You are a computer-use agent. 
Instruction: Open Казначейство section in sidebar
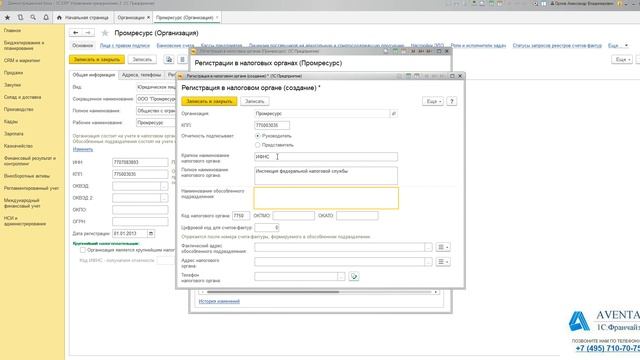click(18, 146)
